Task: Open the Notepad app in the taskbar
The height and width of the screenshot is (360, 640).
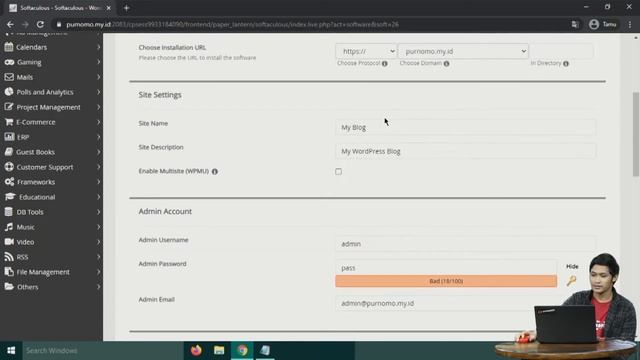Action: [x=265, y=350]
